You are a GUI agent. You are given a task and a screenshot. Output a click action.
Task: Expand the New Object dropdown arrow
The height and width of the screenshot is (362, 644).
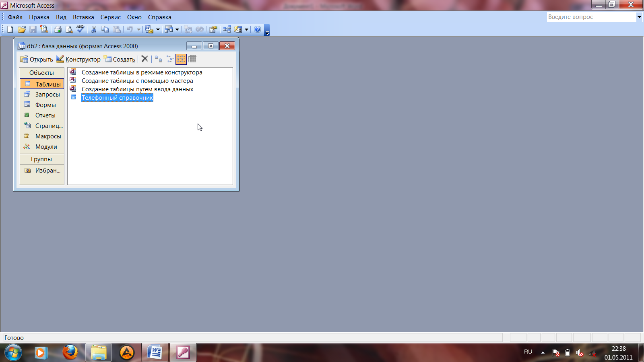[246, 29]
